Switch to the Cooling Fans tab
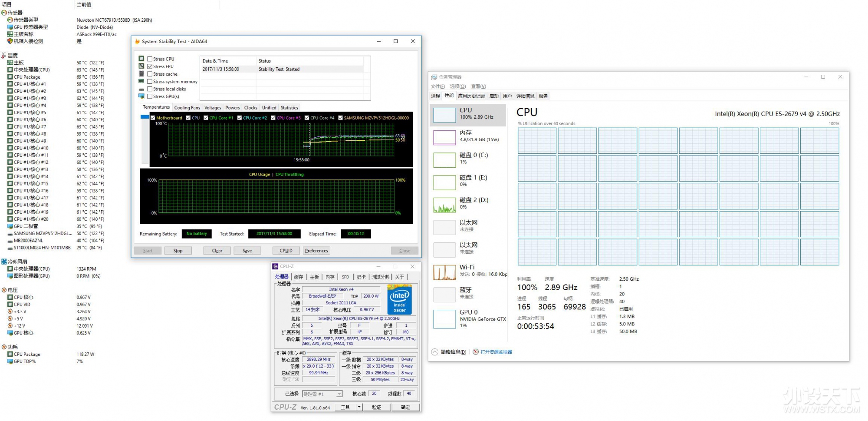Screen dimensions: 868x421 point(187,108)
